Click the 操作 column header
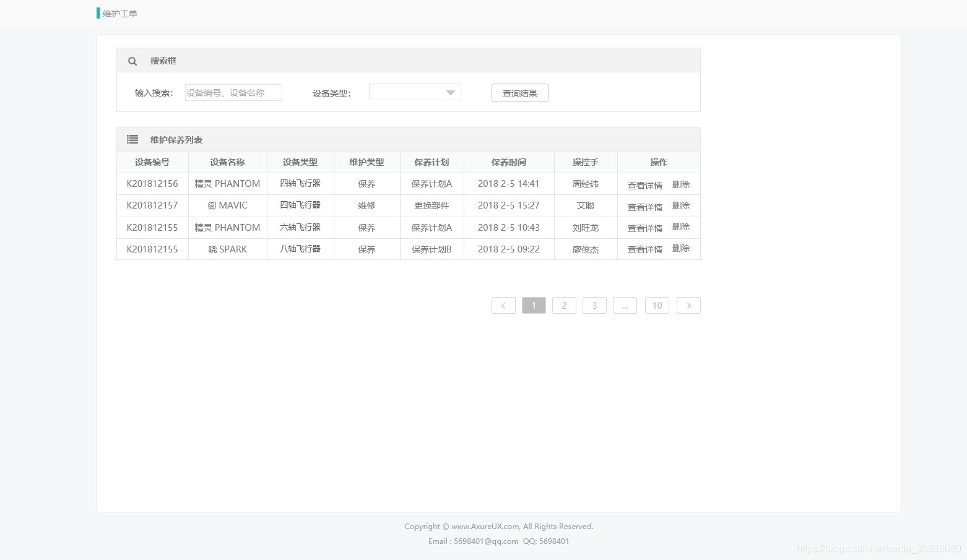 659,162
